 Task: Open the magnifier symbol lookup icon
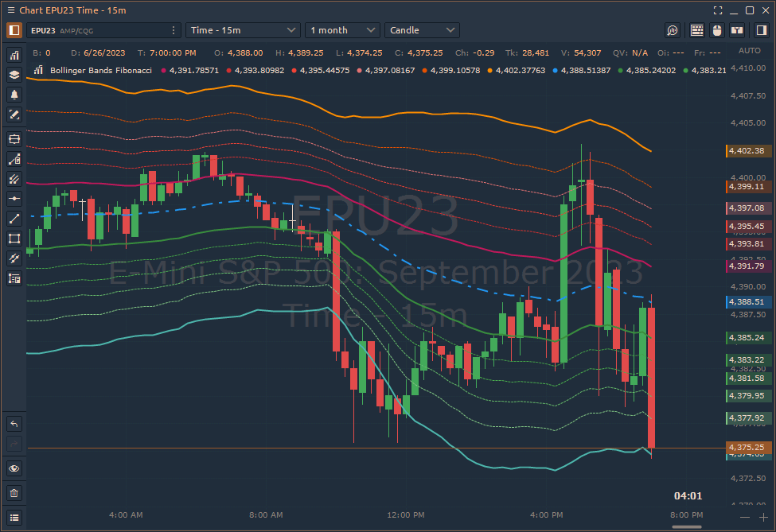[x=673, y=29]
